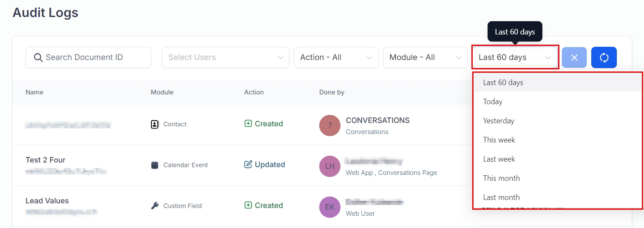Click the Calendar Event module icon

155,165
